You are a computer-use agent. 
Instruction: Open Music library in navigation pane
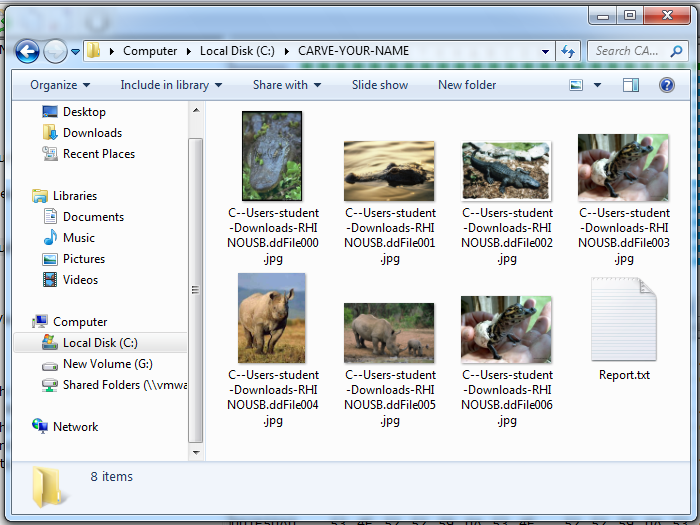pos(79,238)
